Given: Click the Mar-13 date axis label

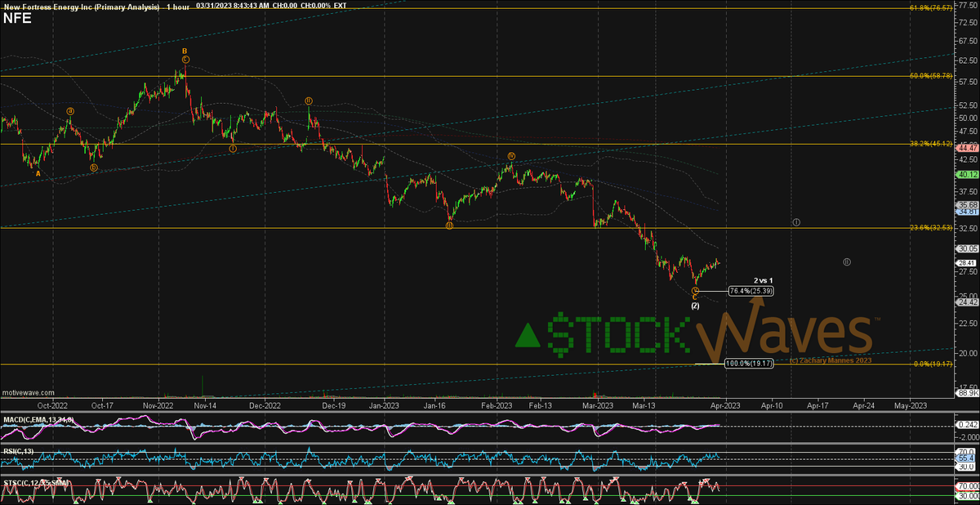Looking at the screenshot, I should (644, 404).
